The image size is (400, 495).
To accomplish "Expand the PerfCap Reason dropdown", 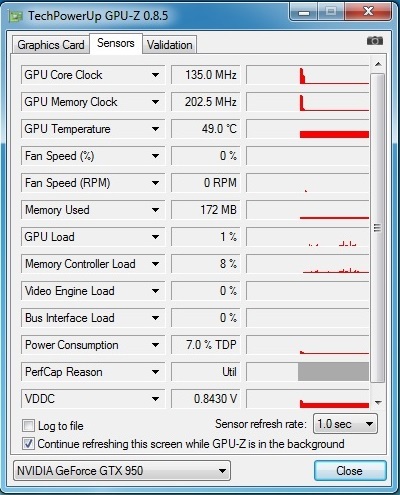I will coord(155,372).
